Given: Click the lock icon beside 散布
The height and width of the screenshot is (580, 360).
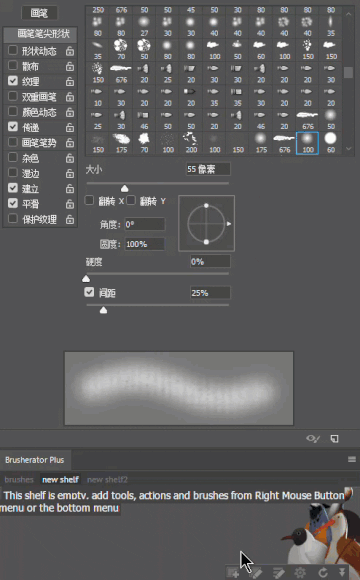Looking at the screenshot, I should click(70, 67).
